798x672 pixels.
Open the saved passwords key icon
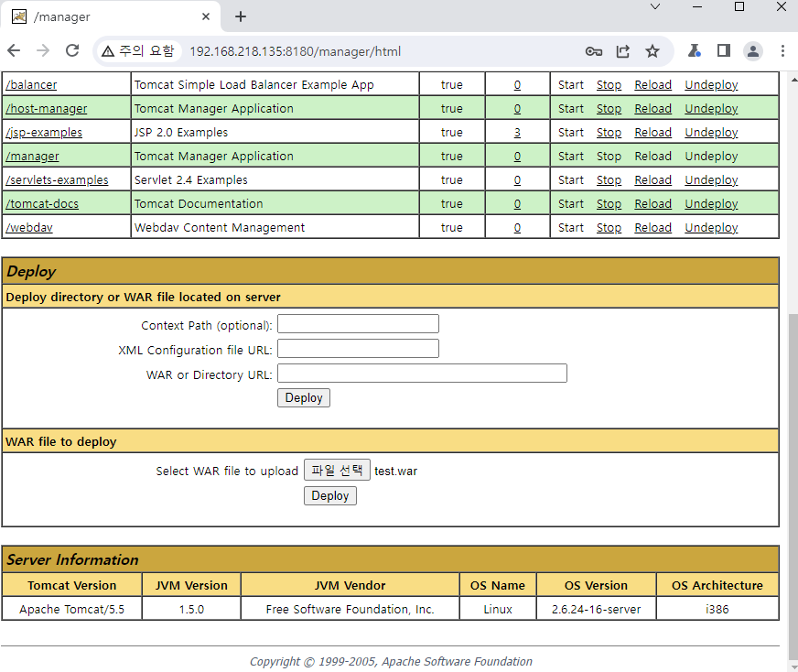pos(593,51)
